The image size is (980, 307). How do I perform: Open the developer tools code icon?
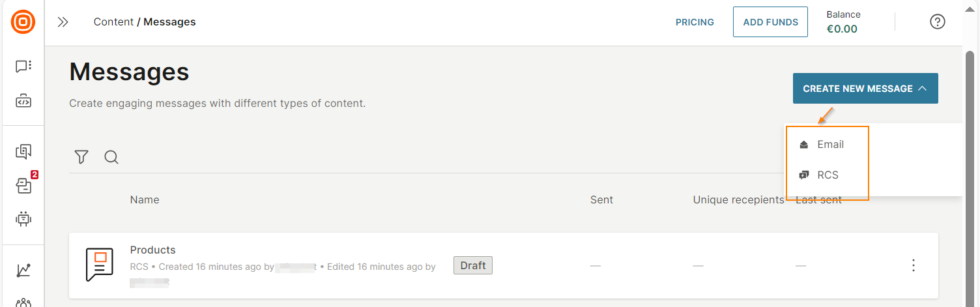point(23,102)
